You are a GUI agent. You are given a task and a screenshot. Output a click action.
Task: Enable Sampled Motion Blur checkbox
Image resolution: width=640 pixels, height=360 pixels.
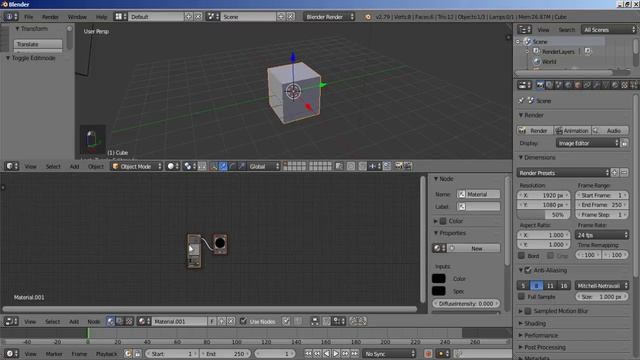point(528,311)
